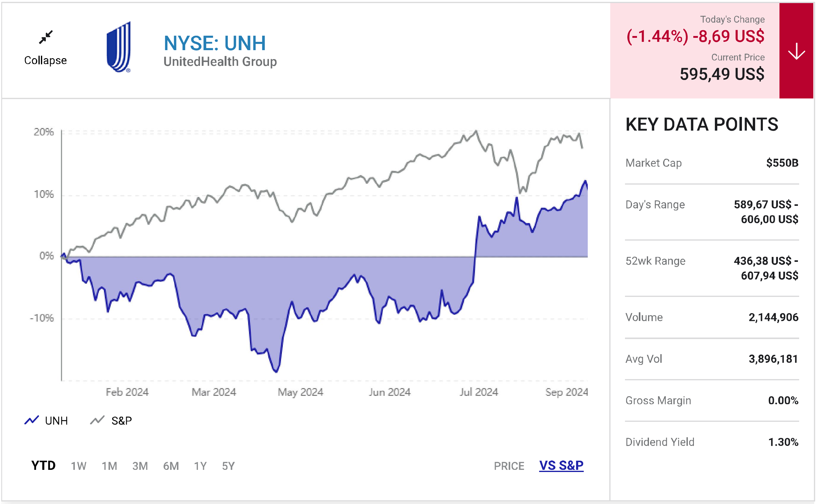The height and width of the screenshot is (504, 817).
Task: Switch to the 1W time range
Action: pyautogui.click(x=78, y=466)
